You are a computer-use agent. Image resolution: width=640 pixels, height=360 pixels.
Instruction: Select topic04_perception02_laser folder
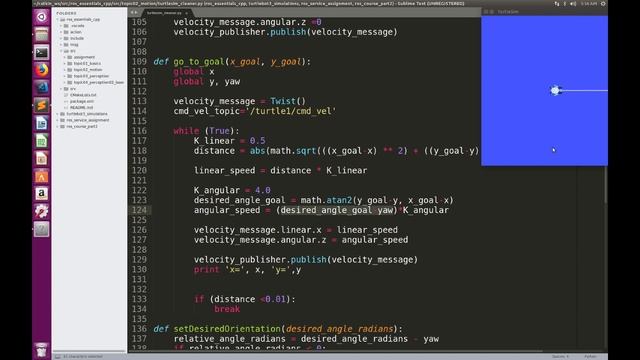[x=98, y=82]
